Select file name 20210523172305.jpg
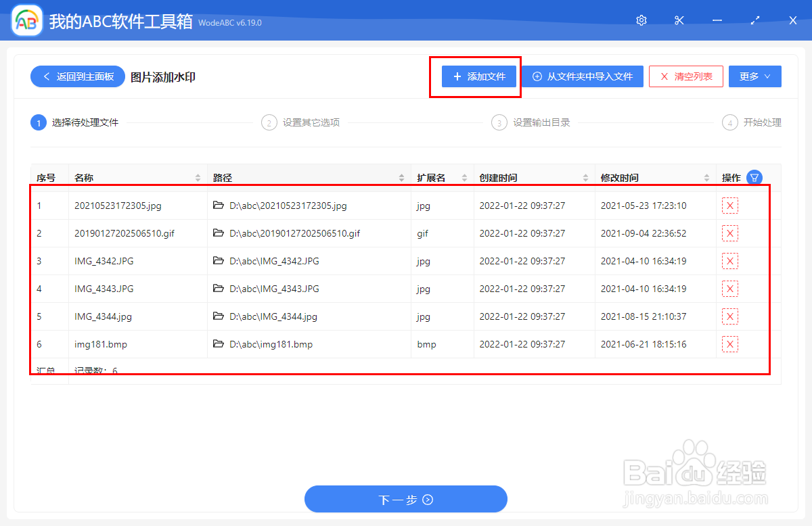This screenshot has width=812, height=526. [118, 206]
